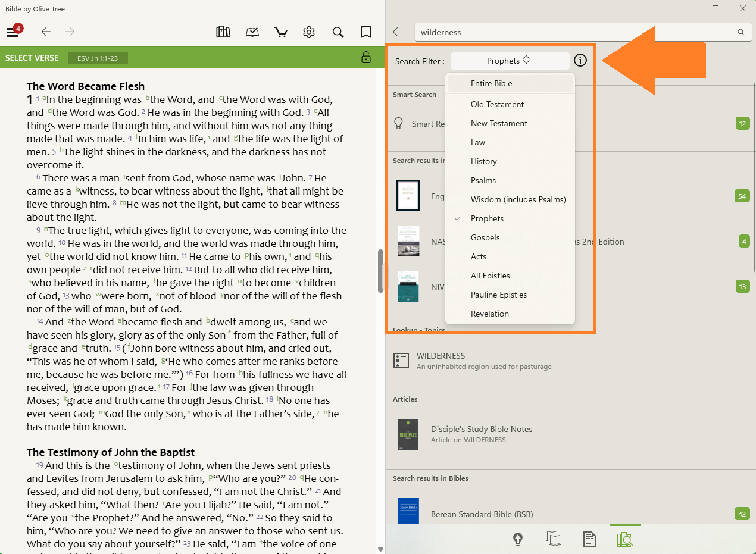Screen dimensions: 756x554
Task: Switch to open book tab in bottom bar
Action: click(554, 539)
